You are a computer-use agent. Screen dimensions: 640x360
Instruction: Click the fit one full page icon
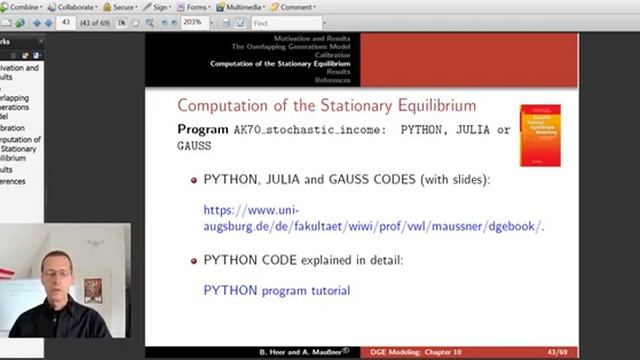pos(240,23)
